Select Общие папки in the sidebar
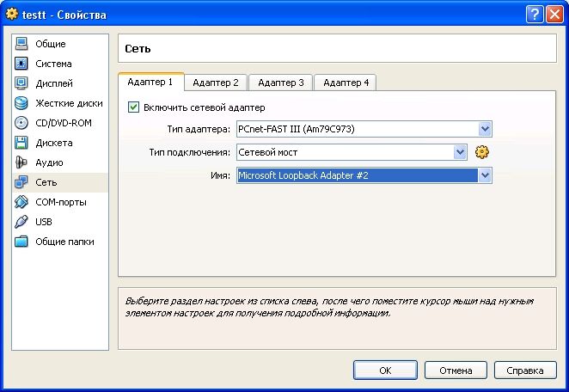Screen dimensions: 569x392 [64, 242]
